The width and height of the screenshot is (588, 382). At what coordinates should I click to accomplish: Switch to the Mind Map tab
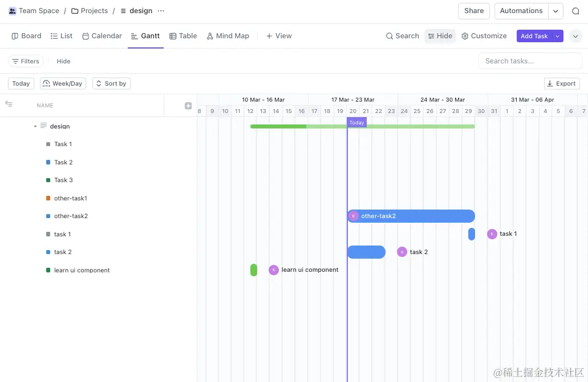tap(228, 36)
